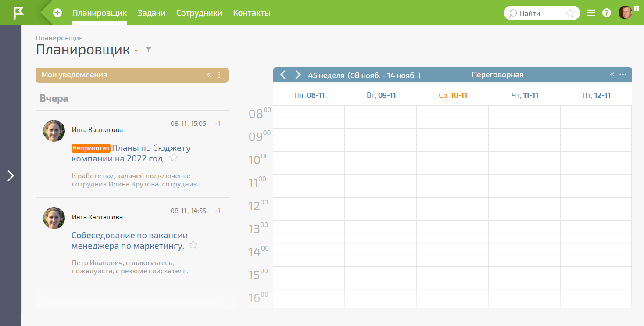
Task: Click Инга Карташова name in 15:05 notification
Action: coord(97,130)
